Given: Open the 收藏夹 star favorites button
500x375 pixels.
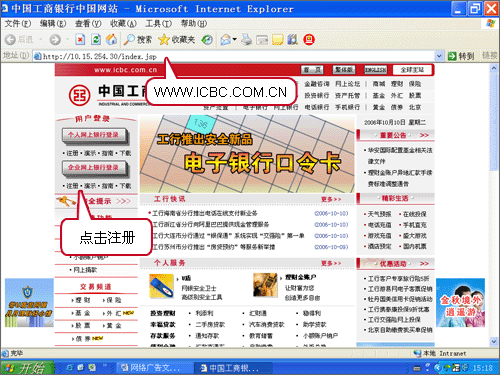Looking at the screenshot, I should [x=176, y=40].
